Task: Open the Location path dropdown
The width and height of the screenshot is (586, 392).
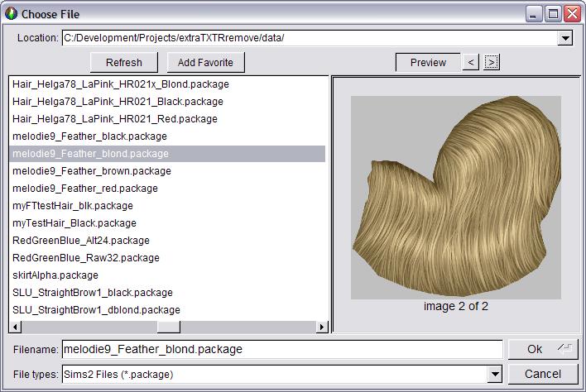Action: coord(565,38)
